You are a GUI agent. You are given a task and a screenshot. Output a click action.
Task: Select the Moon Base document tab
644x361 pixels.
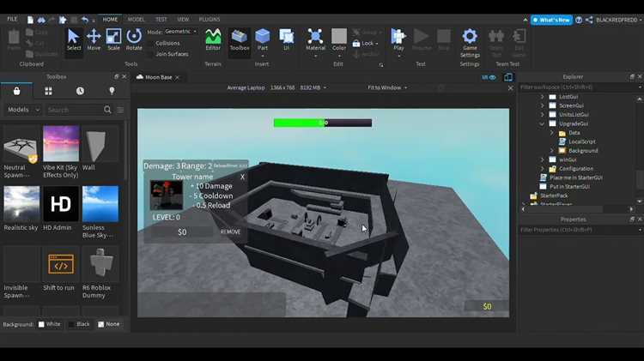click(158, 77)
